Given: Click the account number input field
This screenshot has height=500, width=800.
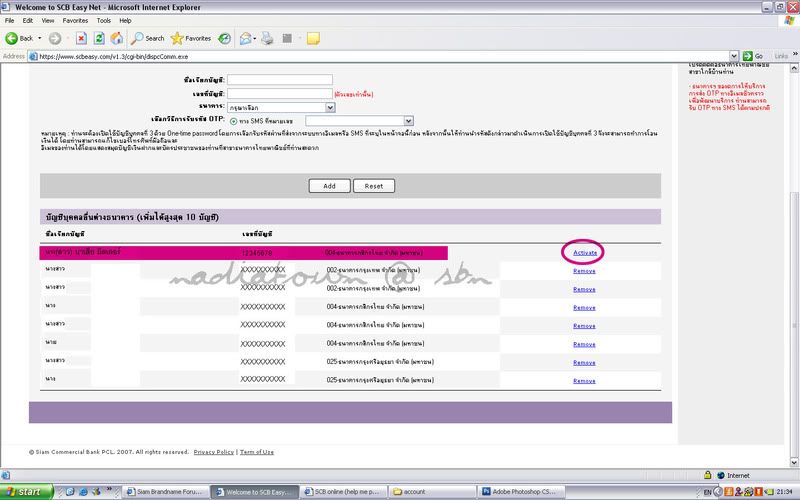Looking at the screenshot, I should point(280,93).
